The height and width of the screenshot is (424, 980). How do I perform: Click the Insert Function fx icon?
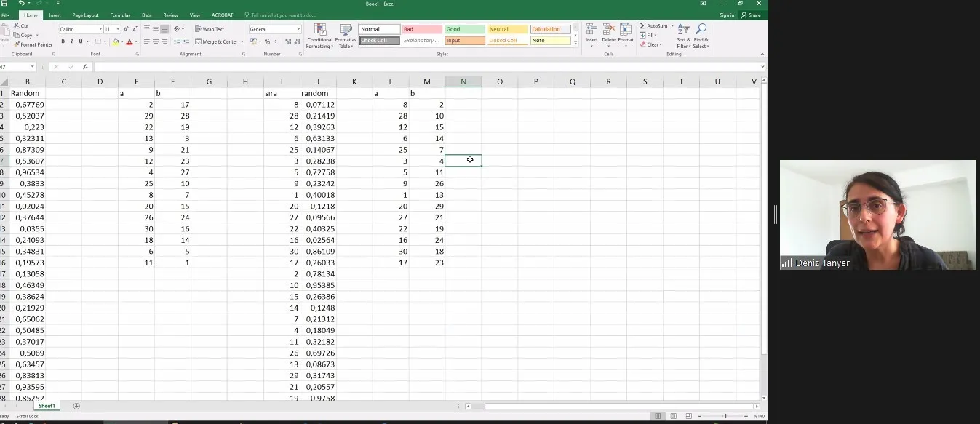tap(85, 67)
